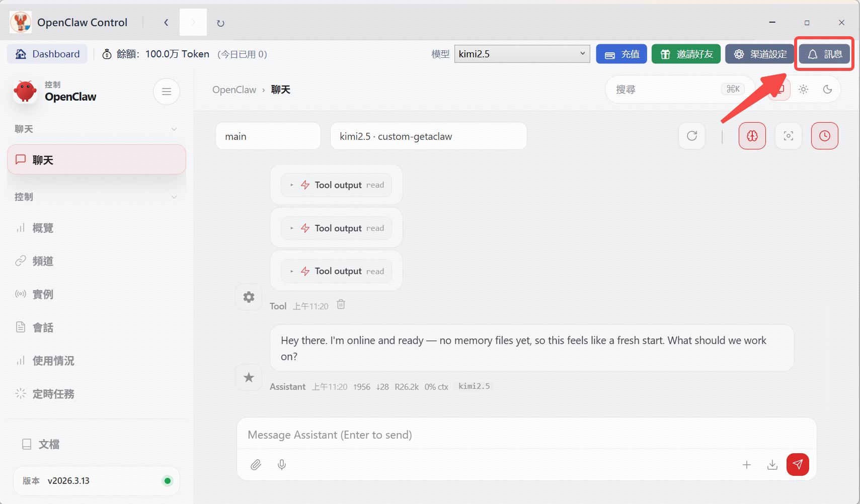Open 定時任務 in the sidebar
This screenshot has width=860, height=504.
53,394
